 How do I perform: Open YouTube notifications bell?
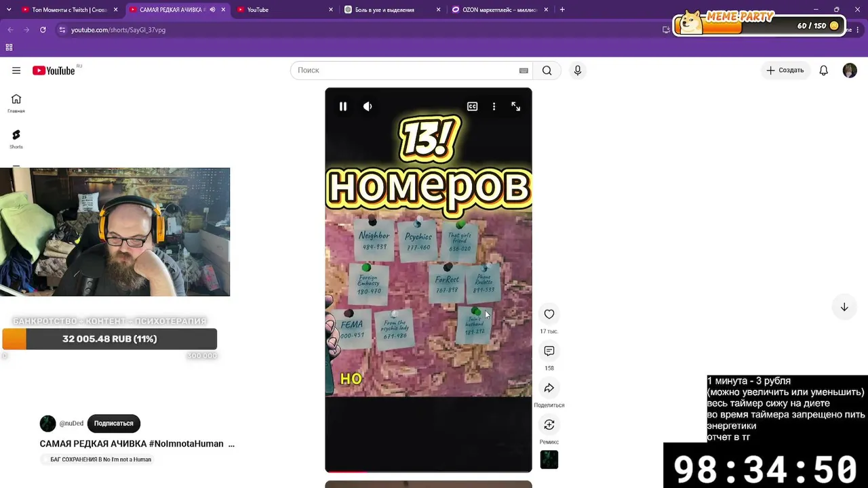[824, 70]
